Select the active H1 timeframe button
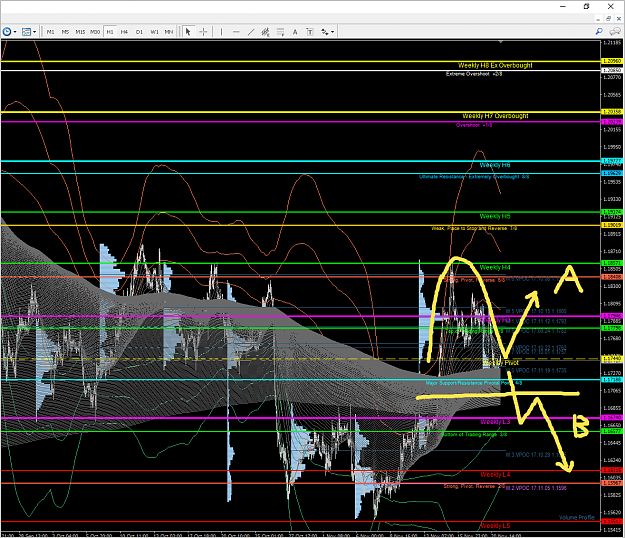This screenshot has height=538, width=625. (110, 31)
